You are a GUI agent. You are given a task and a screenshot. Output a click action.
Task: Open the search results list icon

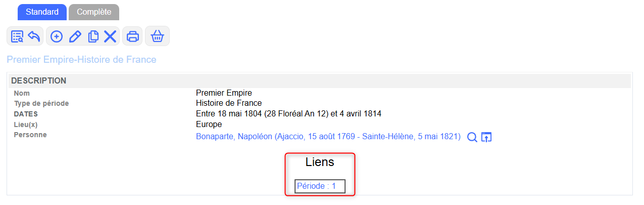coord(17,36)
